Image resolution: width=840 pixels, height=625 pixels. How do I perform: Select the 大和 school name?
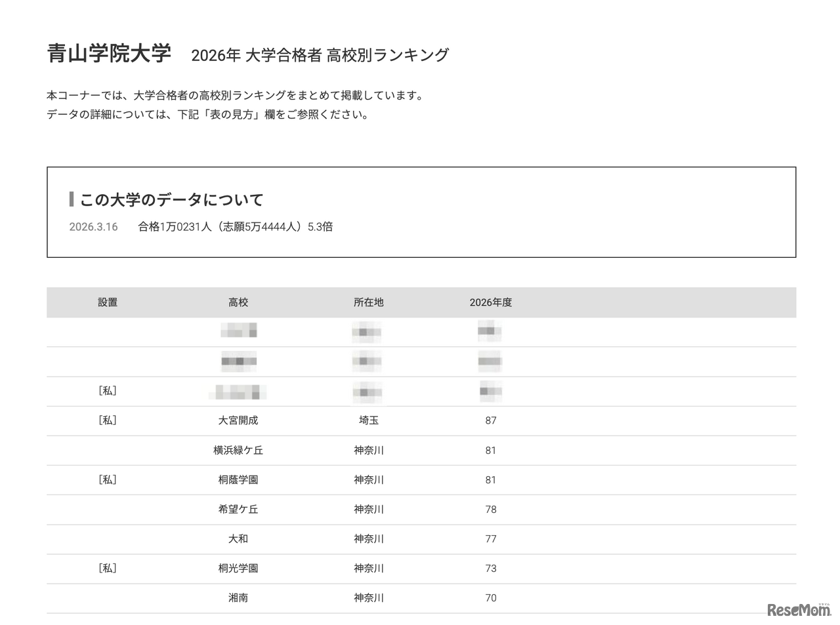[238, 538]
